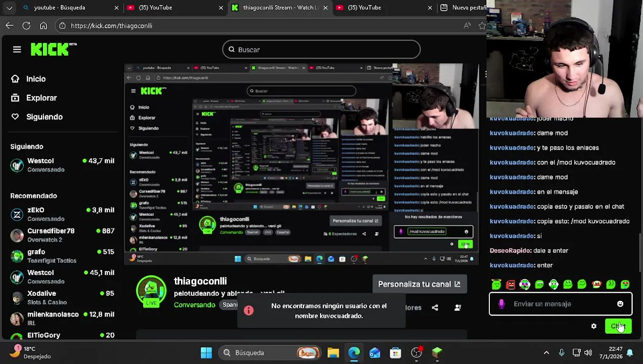Open Microsoft Edge from taskbar
The height and width of the screenshot is (364, 643).
coord(354,352)
